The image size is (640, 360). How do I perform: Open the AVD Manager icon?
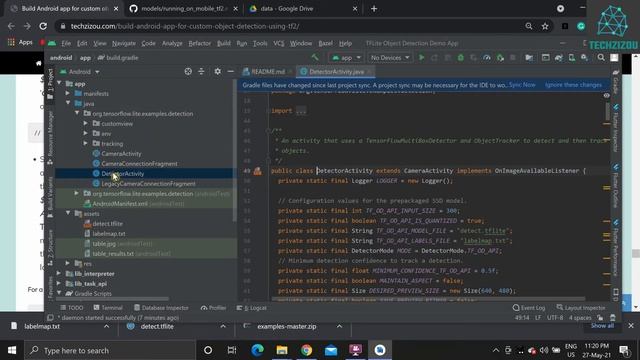(571, 58)
